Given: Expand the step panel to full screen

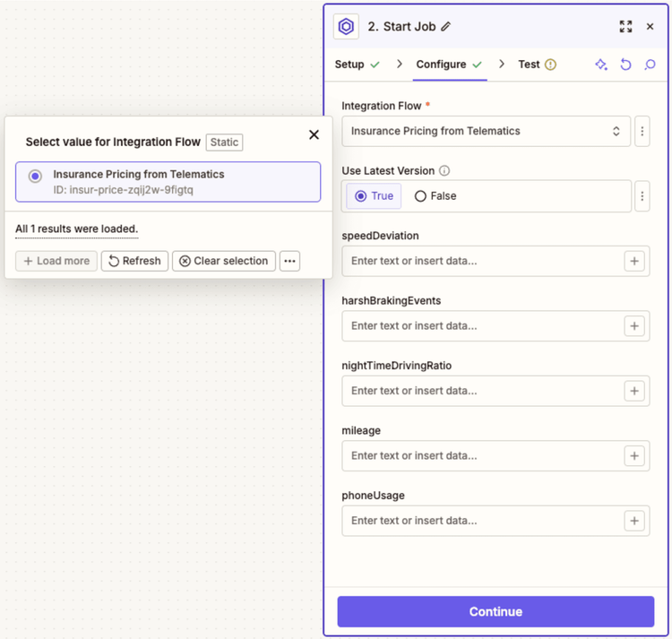Looking at the screenshot, I should click(625, 27).
